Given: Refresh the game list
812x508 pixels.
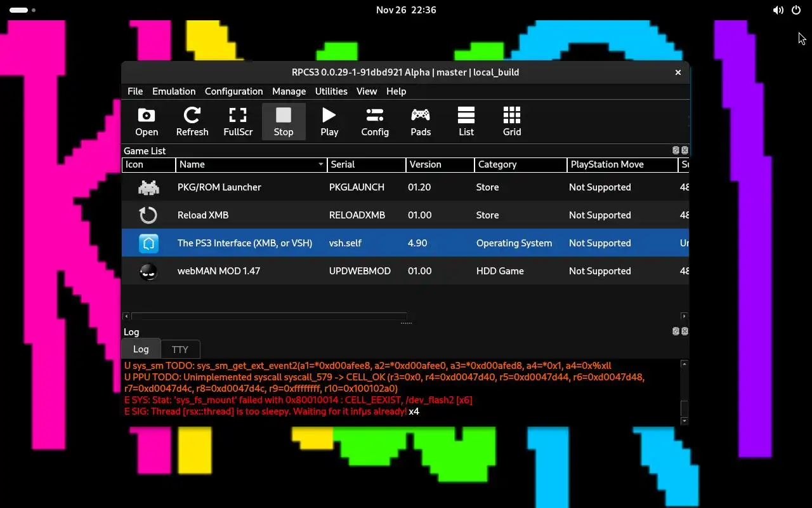Looking at the screenshot, I should [192, 121].
